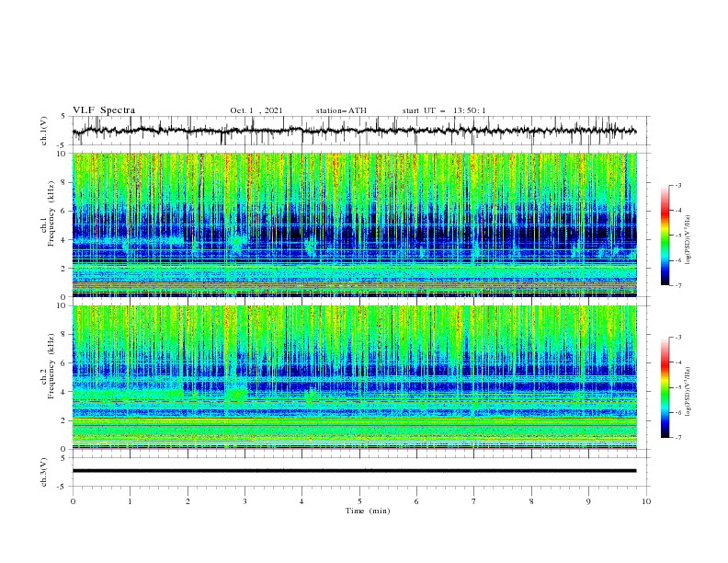
Task: Click time axis tick label "10" at right end
Action: click(x=646, y=501)
